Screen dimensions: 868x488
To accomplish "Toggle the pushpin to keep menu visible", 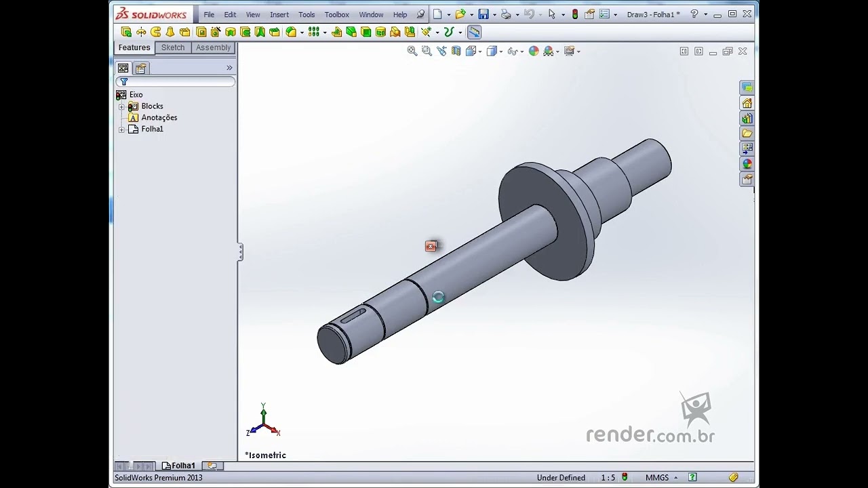I will point(420,14).
